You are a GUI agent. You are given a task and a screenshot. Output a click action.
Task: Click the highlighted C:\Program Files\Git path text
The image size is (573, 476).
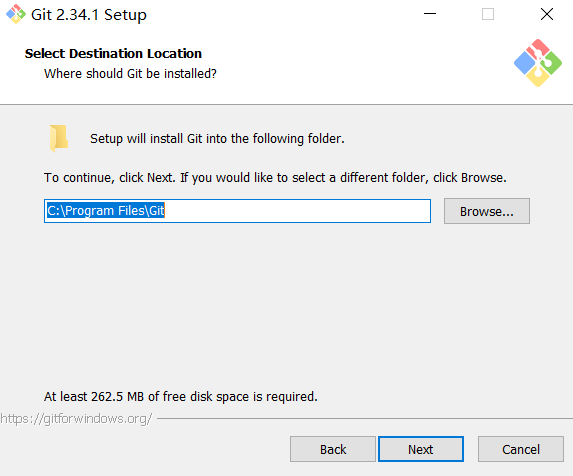coord(106,211)
